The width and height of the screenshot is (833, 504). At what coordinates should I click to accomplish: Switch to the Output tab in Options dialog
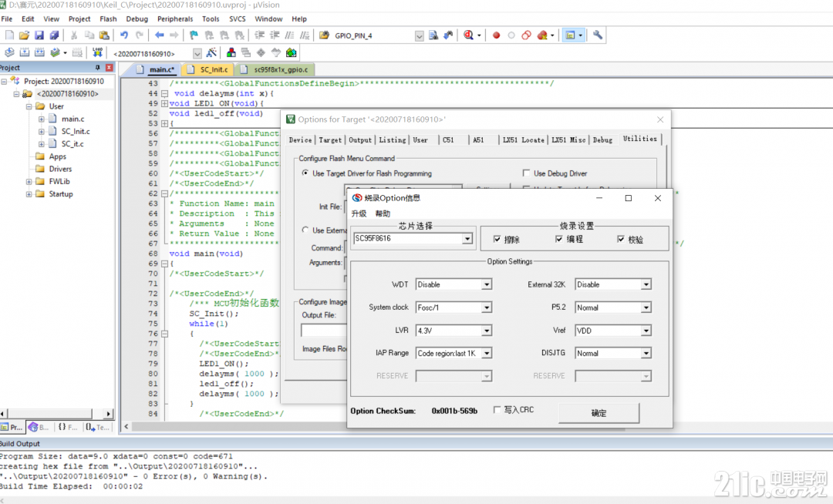point(360,140)
